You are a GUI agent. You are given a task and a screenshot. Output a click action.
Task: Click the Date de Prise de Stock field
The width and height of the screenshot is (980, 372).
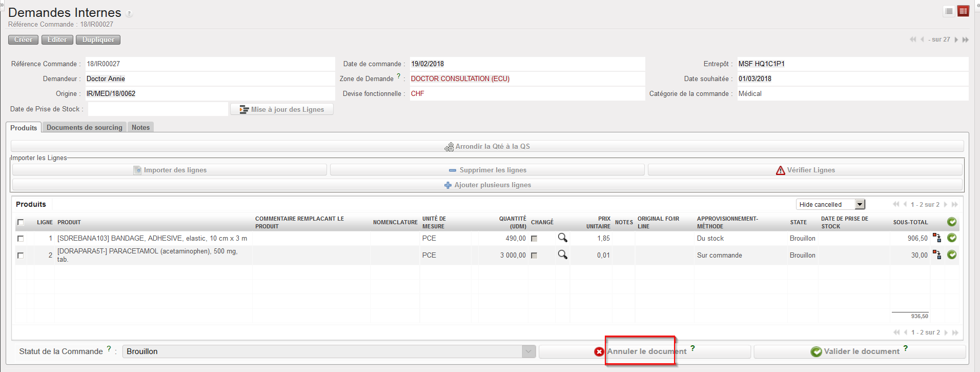click(158, 109)
